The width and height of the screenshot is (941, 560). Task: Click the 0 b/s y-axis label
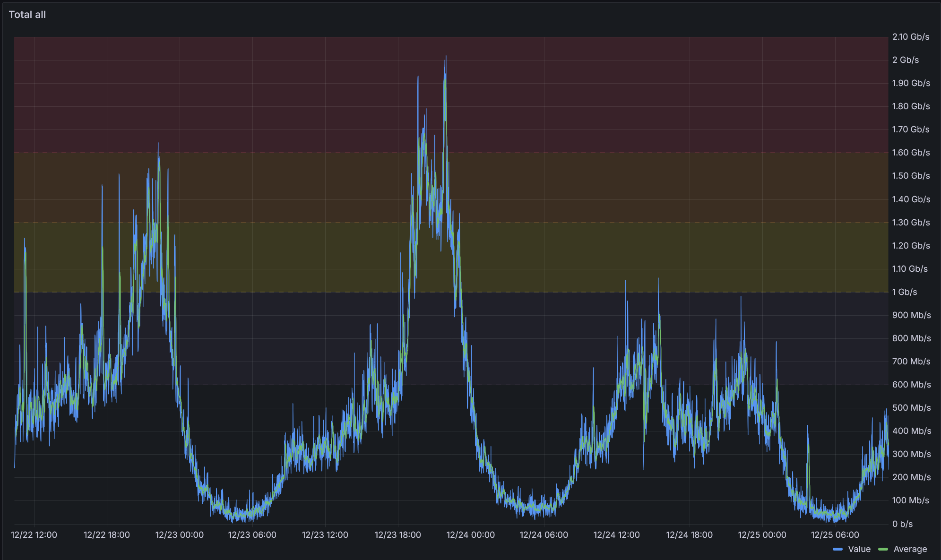(902, 524)
